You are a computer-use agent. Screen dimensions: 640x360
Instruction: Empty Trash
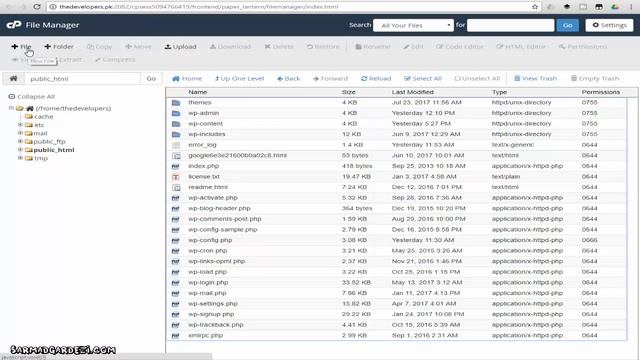click(x=595, y=78)
